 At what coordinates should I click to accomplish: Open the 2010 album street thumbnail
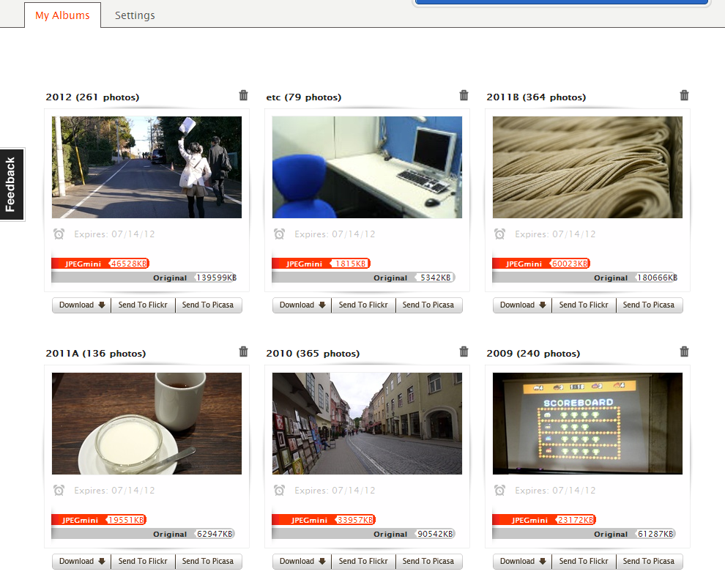(x=367, y=423)
